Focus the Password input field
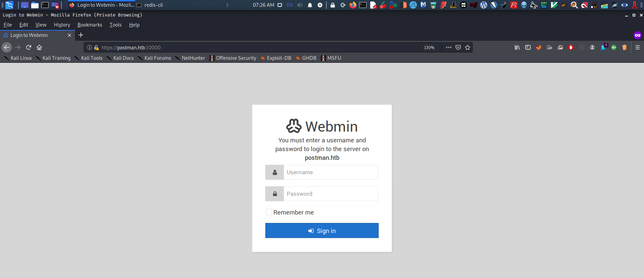The image size is (644, 278). click(331, 194)
